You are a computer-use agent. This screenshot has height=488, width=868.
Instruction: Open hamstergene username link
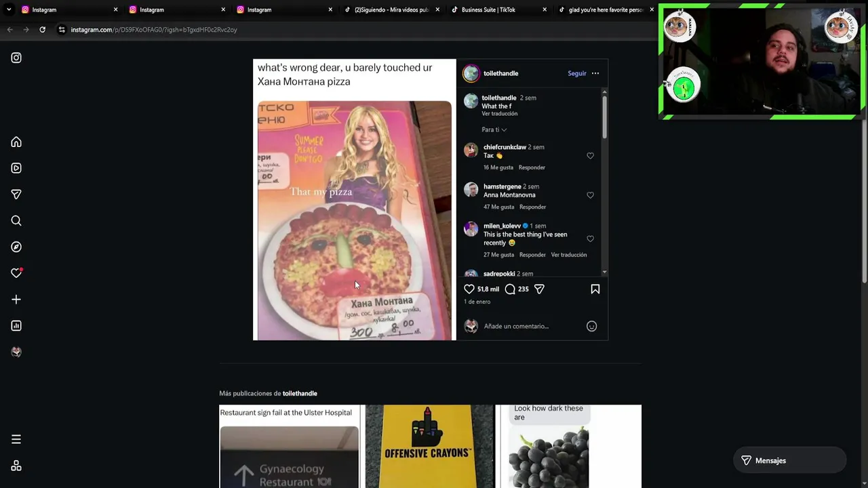pos(502,186)
